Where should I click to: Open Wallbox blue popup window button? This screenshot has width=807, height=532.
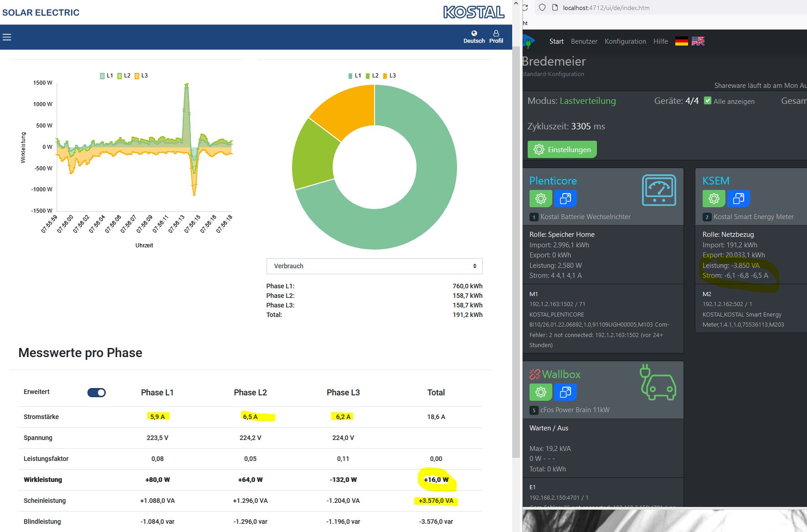coord(565,392)
